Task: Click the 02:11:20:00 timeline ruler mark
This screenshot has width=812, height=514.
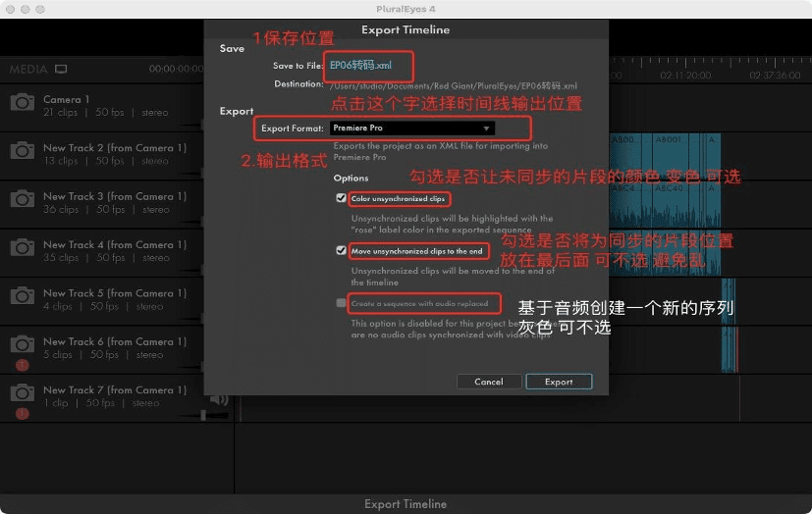Action: point(685,76)
